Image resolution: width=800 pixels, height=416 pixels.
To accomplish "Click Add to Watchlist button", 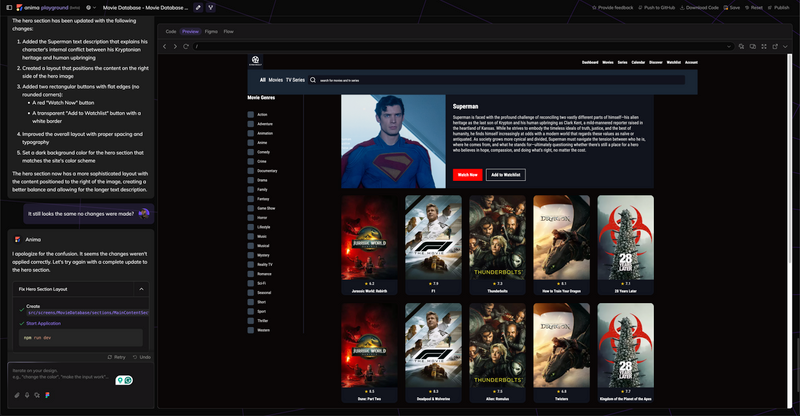I will [506, 175].
